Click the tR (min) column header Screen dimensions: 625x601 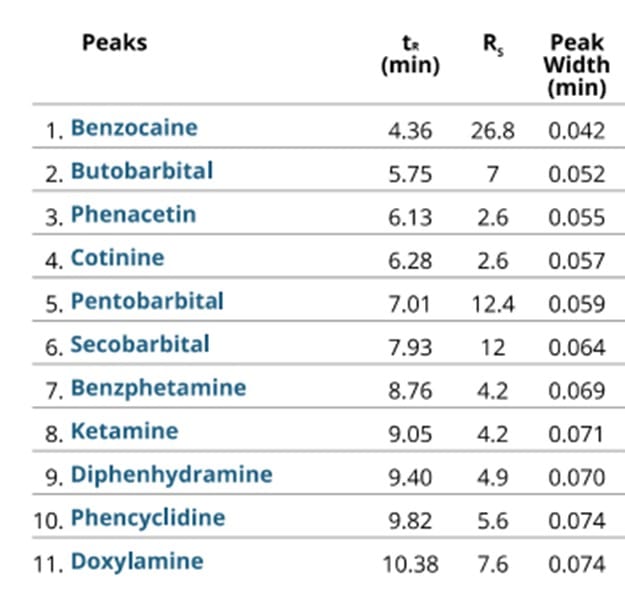410,55
